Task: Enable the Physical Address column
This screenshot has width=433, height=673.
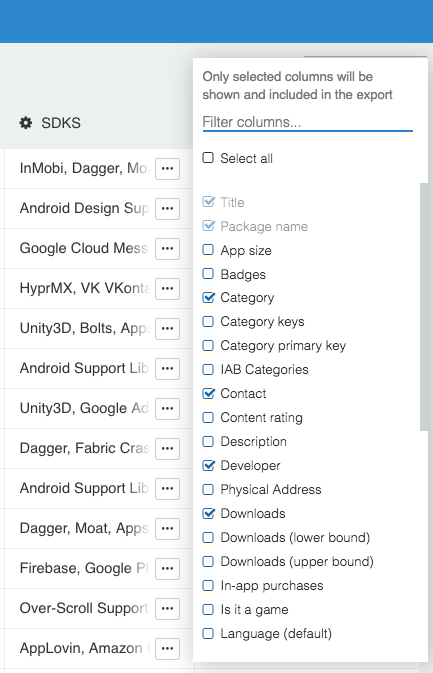Action: (x=208, y=489)
